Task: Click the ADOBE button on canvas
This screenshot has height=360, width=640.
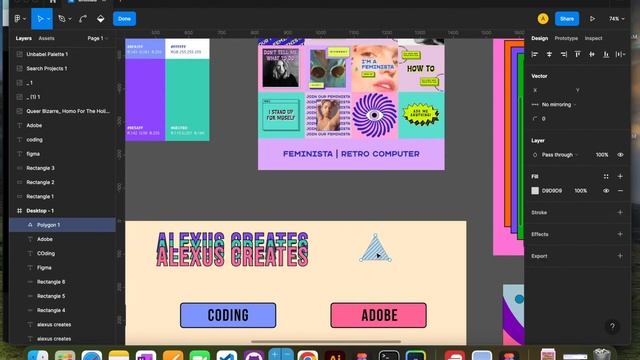Action: [378, 315]
